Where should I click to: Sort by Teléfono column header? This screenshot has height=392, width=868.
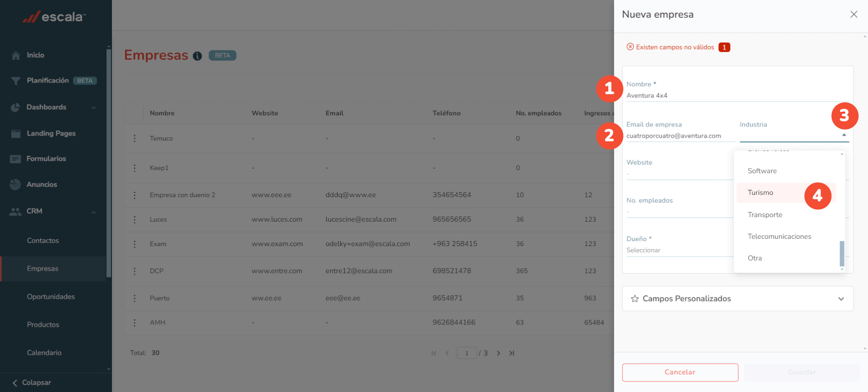(x=446, y=113)
